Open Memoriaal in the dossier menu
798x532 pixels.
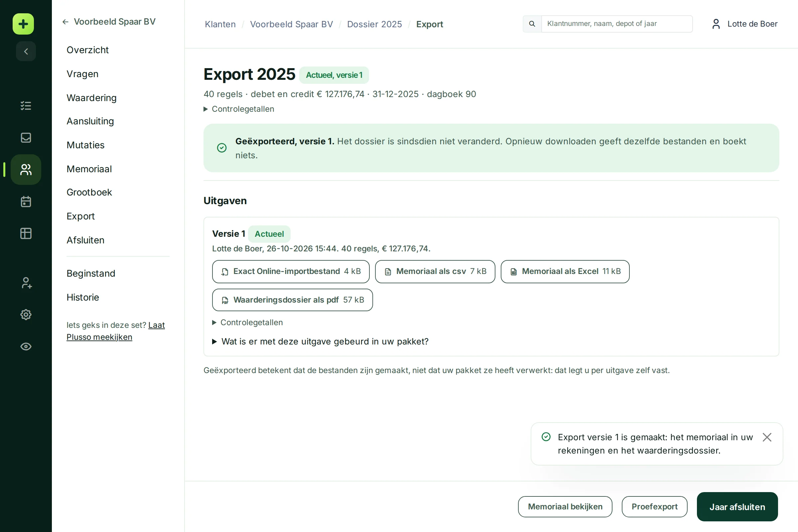click(x=89, y=169)
